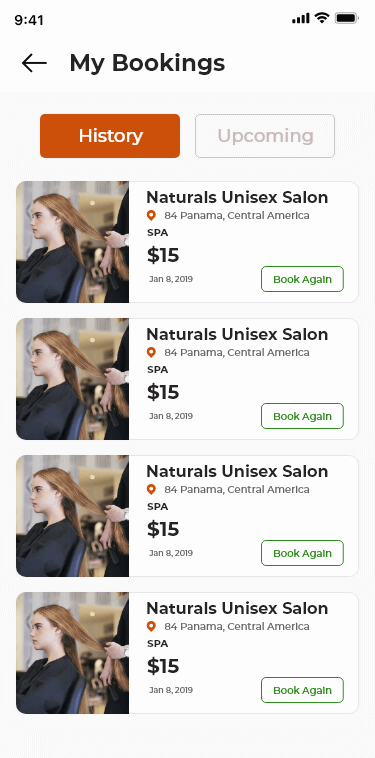Switch to the History tab
Image resolution: width=375 pixels, height=758 pixels.
(x=110, y=136)
